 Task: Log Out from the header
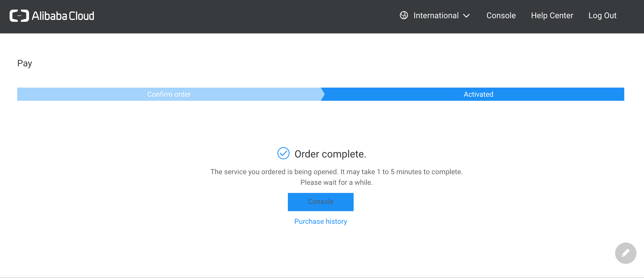[x=602, y=16]
